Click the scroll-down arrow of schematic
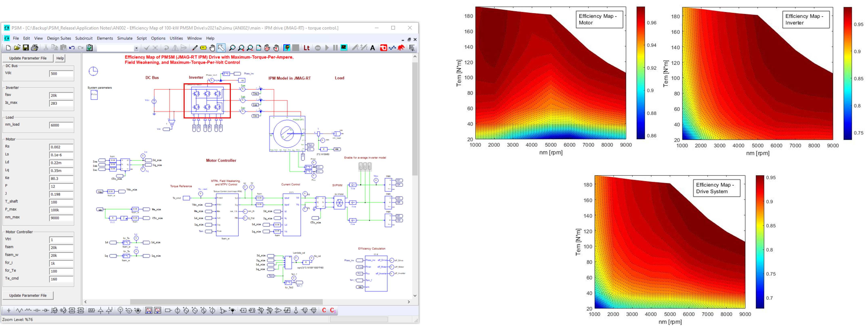Screen dimensions: 868x328 pos(415,296)
